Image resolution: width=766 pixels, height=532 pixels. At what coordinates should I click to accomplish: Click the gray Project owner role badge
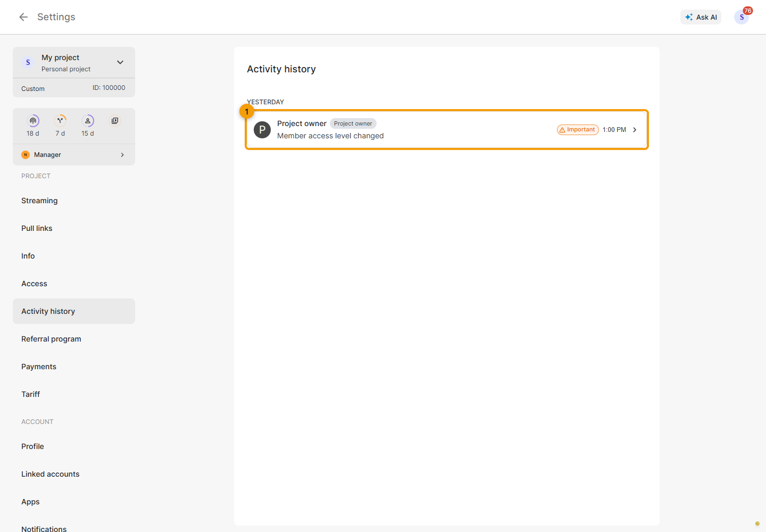point(353,123)
